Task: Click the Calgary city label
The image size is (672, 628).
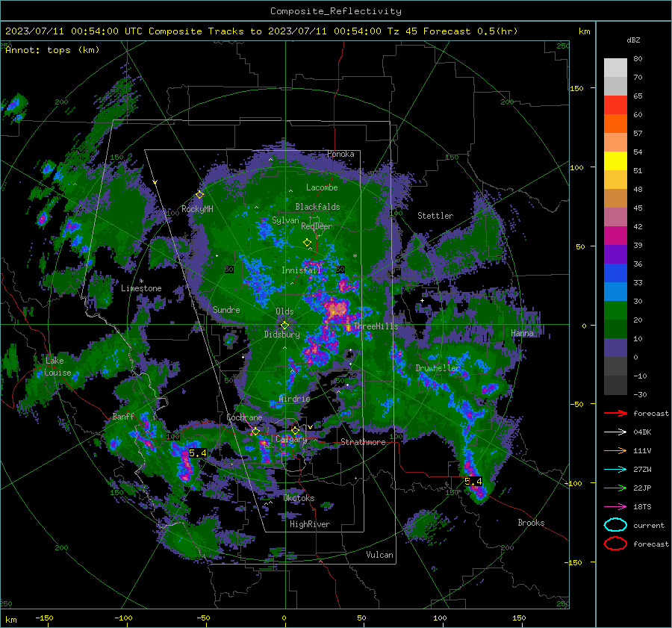Action: click(x=291, y=439)
